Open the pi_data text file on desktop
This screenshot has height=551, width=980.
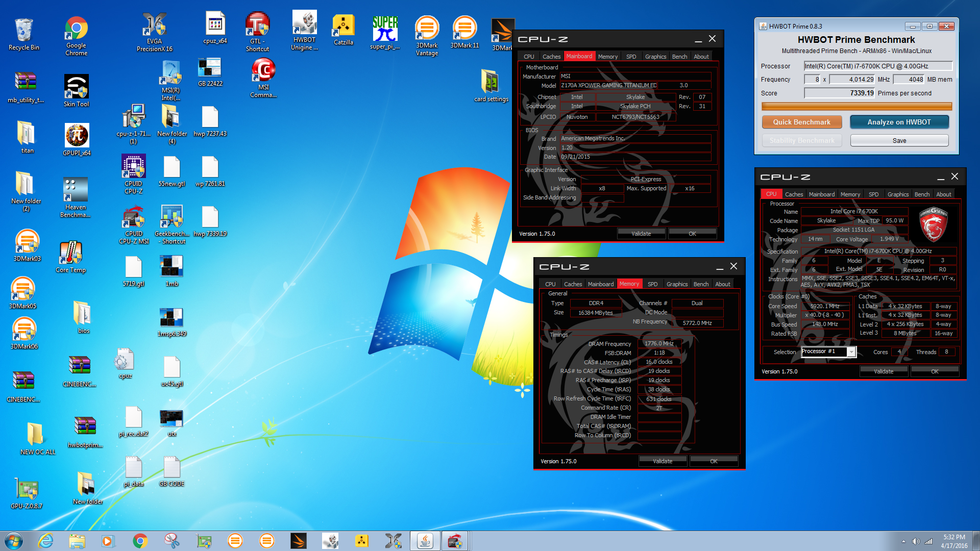pyautogui.click(x=133, y=471)
